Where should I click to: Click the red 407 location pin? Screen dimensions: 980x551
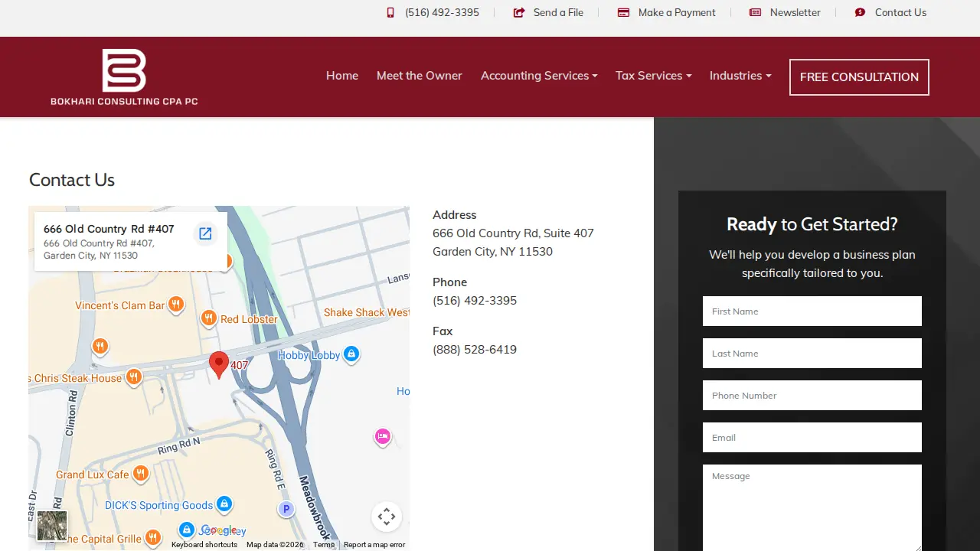coord(219,365)
